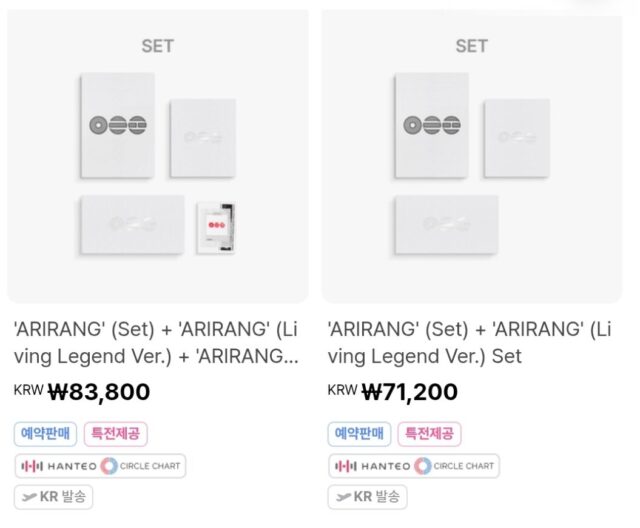Click the HANTEO logo under the ₩83,800 set

(x=58, y=466)
